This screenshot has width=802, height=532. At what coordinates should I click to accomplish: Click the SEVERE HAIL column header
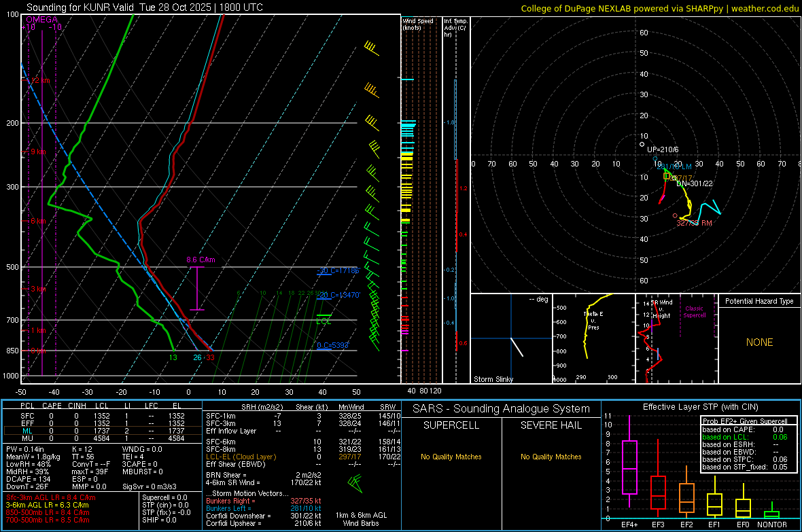coord(551,425)
